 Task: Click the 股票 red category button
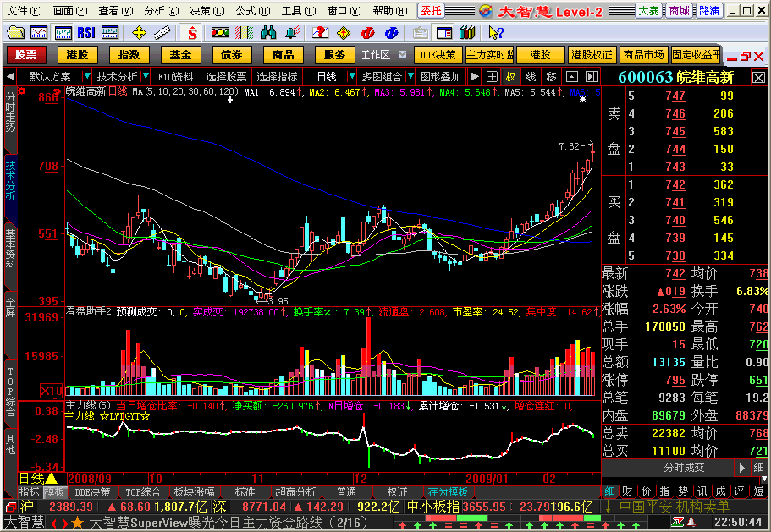pos(26,54)
